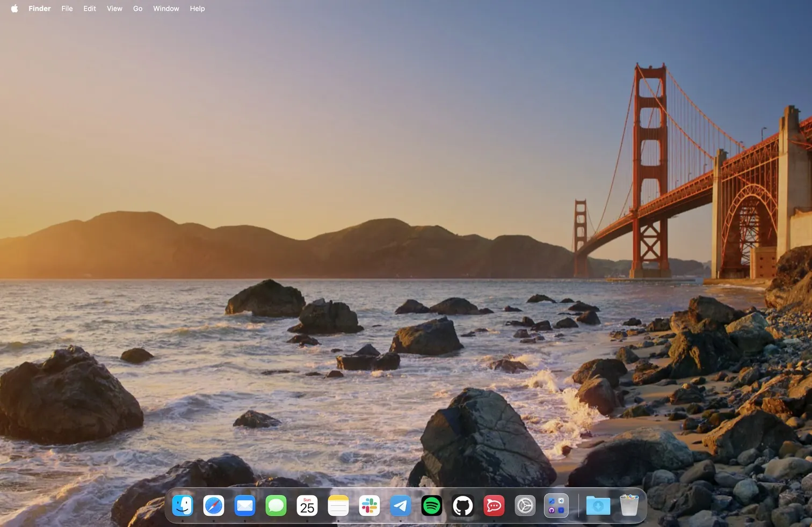Open the File menu

tap(67, 9)
